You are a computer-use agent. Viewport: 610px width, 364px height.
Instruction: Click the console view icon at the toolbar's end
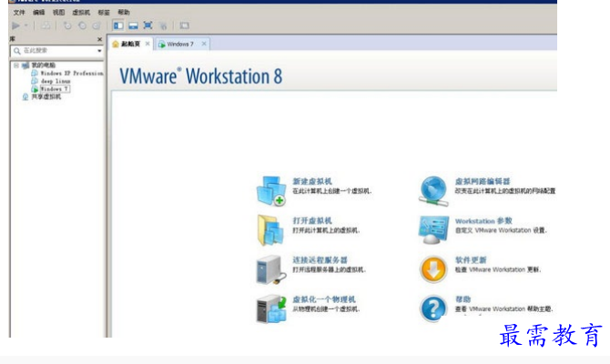click(x=184, y=25)
